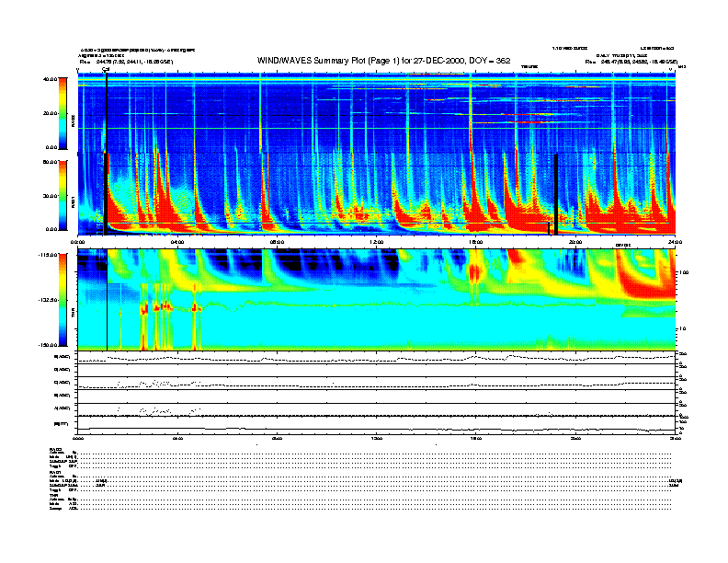This screenshot has width=728, height=563.
Task: Click the RAD1 panel color scale bar
Action: (63, 195)
